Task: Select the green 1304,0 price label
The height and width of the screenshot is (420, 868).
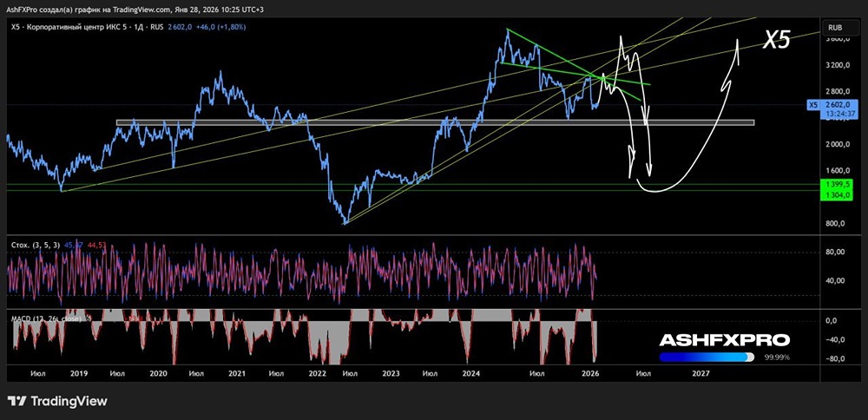Action: coord(835,194)
